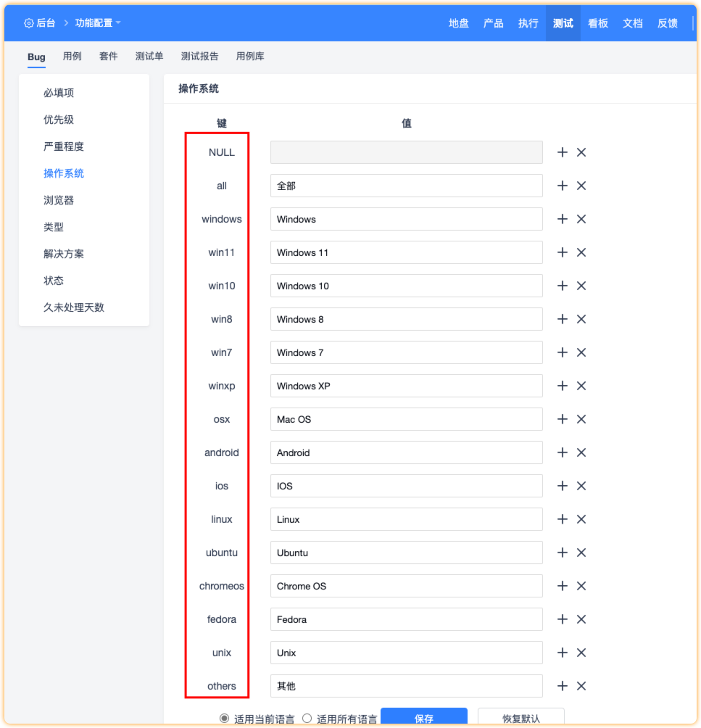Click the Mac OS value field

(x=406, y=419)
